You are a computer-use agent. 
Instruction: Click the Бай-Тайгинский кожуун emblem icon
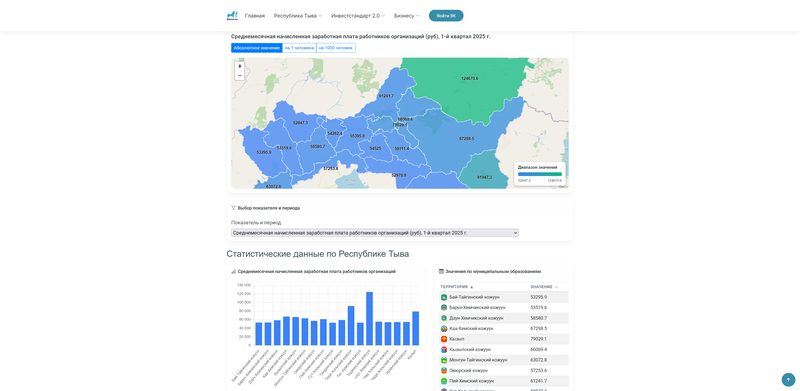[444, 297]
